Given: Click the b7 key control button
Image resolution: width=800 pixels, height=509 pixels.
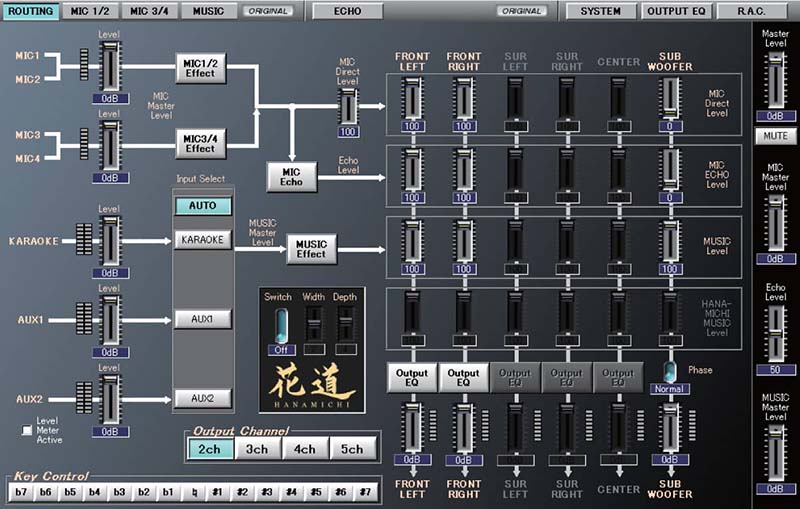Looking at the screenshot, I should tap(21, 492).
